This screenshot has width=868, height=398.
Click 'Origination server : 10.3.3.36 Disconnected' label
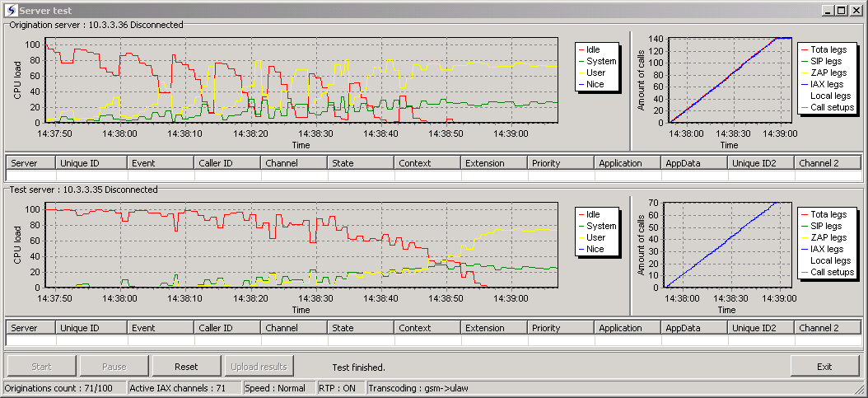tap(96, 25)
